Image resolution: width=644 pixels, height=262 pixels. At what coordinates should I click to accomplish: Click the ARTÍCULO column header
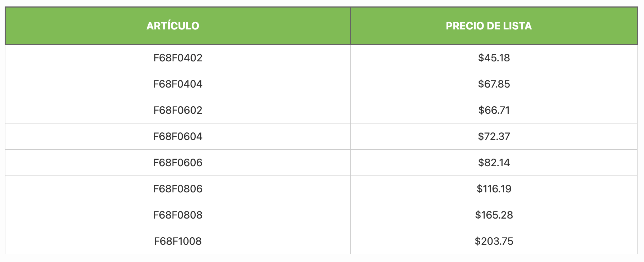[173, 26]
